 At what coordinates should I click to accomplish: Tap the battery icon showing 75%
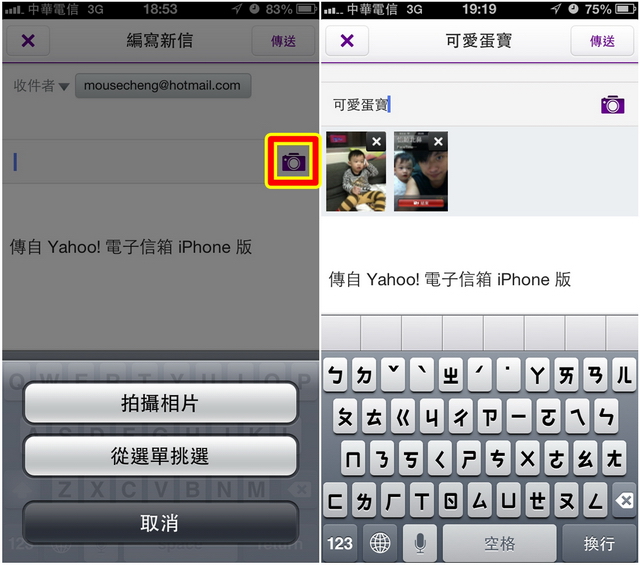coord(625,9)
